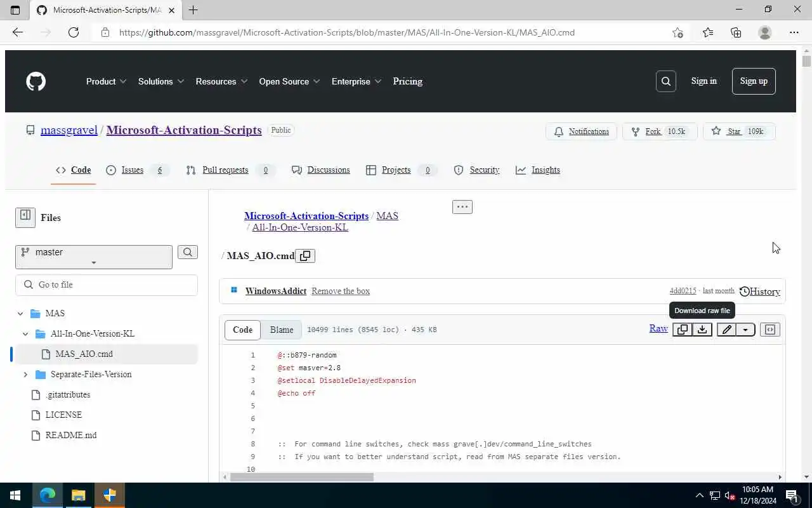Open browser Favorites list icon
Image resolution: width=812 pixels, height=508 pixels.
pyautogui.click(x=708, y=32)
